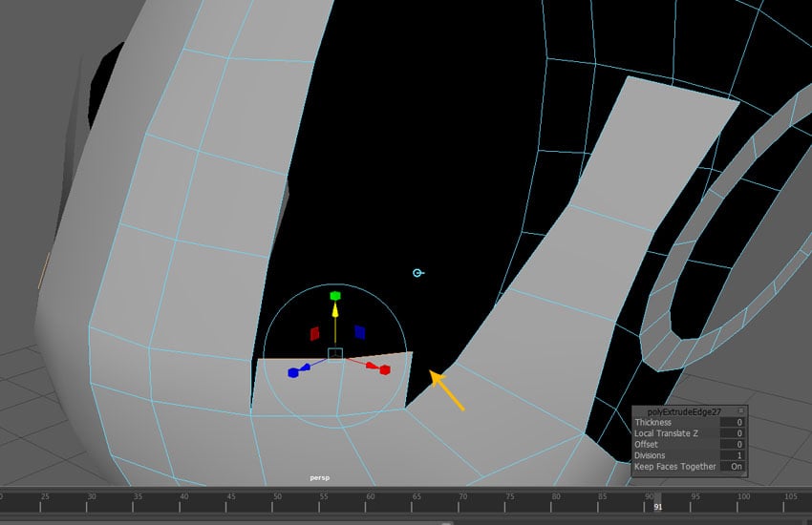Select the yellow Y-axis translate arrow
812x525 pixels.
pyautogui.click(x=335, y=310)
